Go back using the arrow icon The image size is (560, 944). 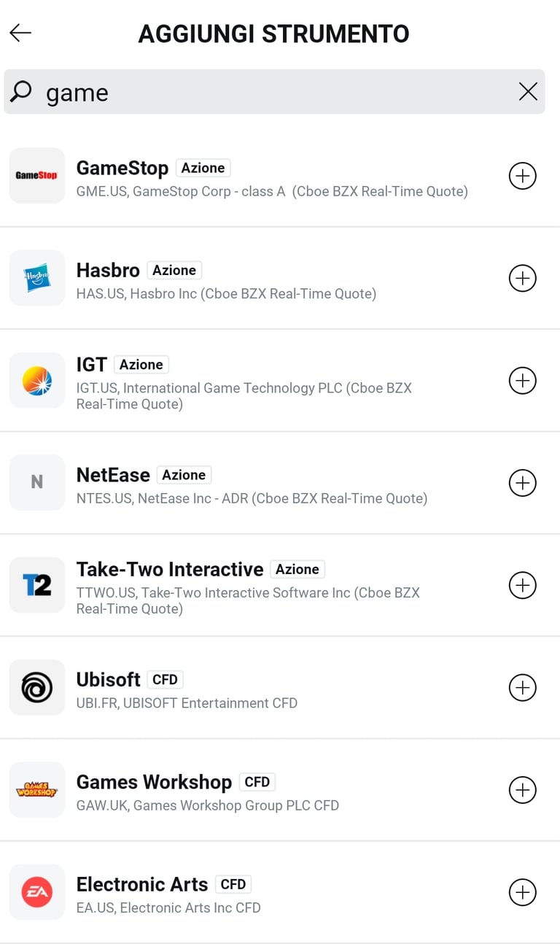[20, 33]
